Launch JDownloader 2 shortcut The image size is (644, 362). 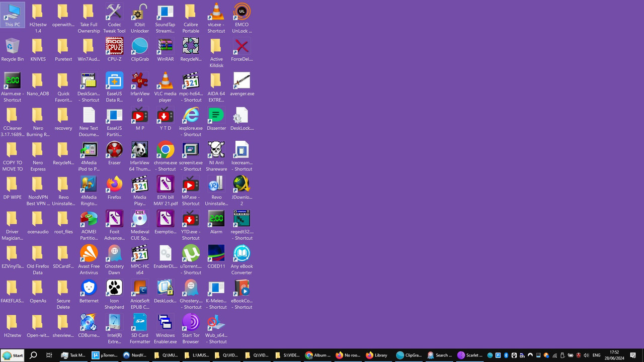(242, 191)
